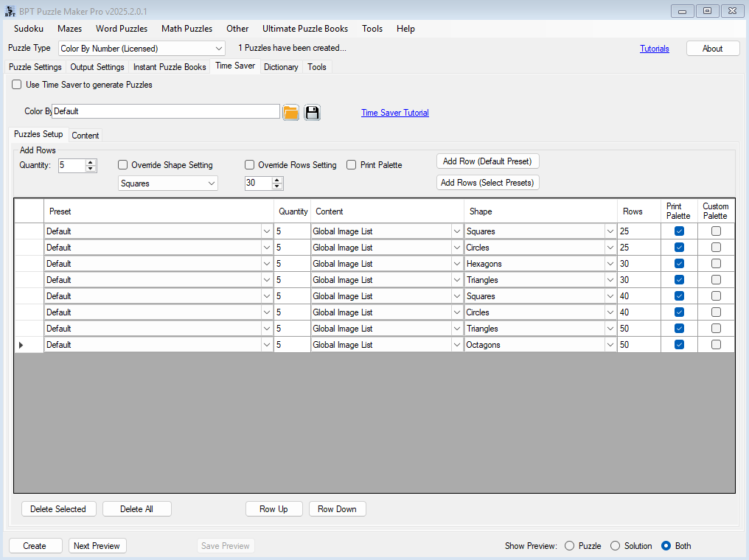Select the Puzzle preview radio button
Image resolution: width=749 pixels, height=560 pixels.
click(x=569, y=546)
